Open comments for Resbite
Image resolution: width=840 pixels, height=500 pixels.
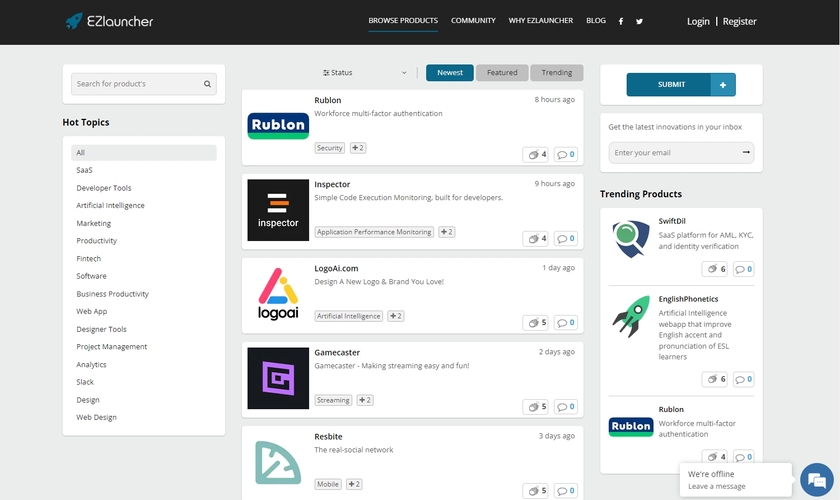(566, 490)
